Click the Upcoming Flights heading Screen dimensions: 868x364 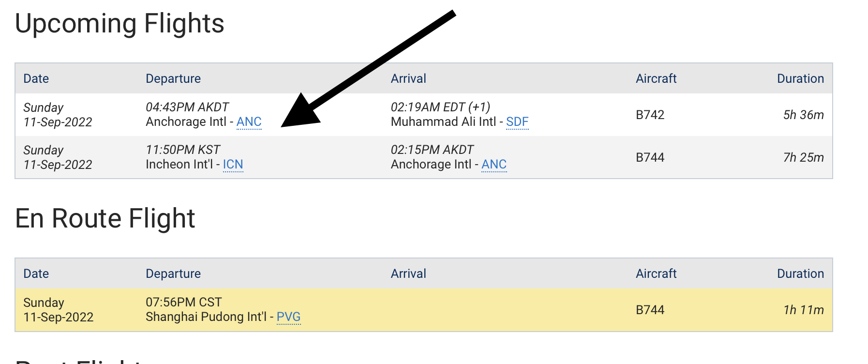(120, 24)
